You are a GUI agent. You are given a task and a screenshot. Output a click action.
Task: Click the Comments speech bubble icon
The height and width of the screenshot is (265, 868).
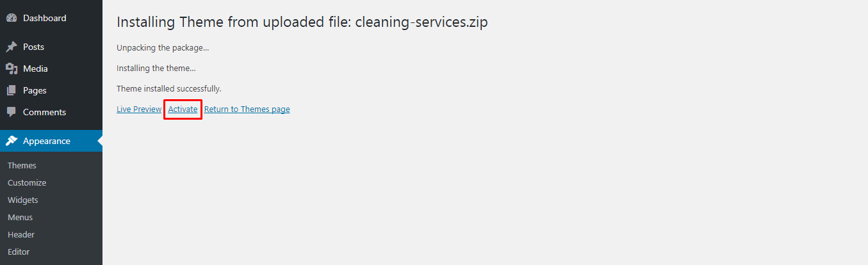pyautogui.click(x=12, y=113)
